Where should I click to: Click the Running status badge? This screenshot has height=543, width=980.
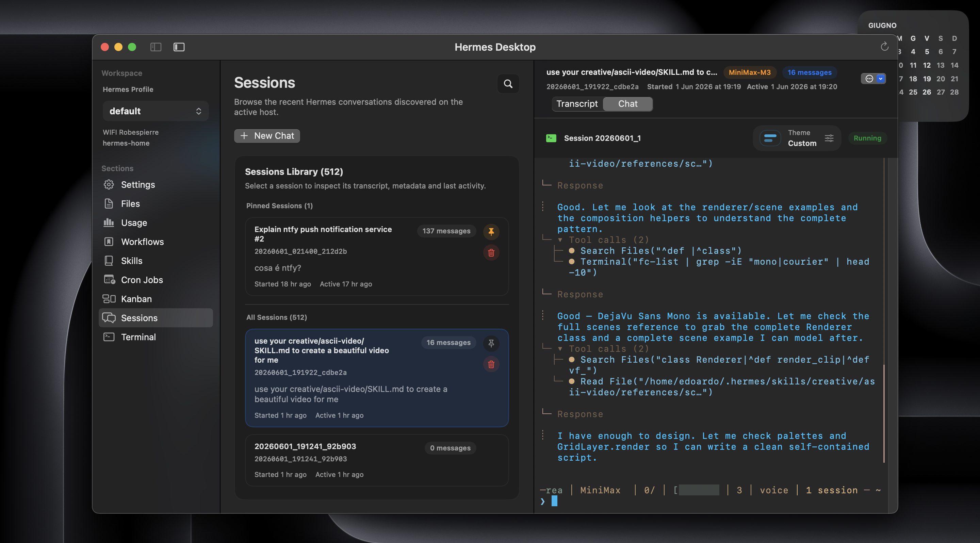[x=867, y=138]
